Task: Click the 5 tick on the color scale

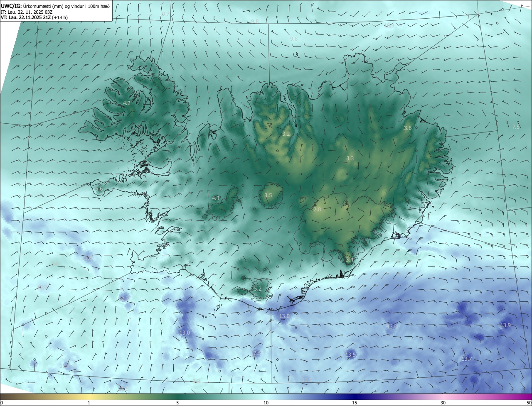Action: tap(177, 403)
